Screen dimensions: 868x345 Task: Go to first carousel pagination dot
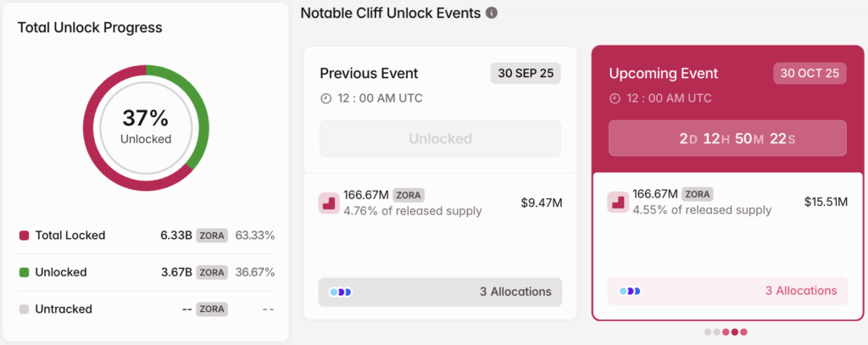[708, 332]
